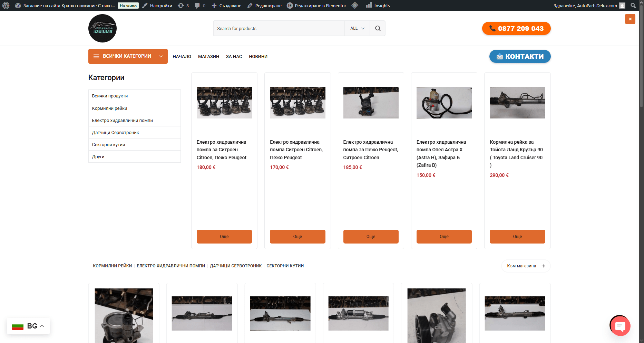This screenshot has height=343, width=644.
Task: Expand the ВСИЧКИ КАТЕГОРИИ dropdown
Action: pyautogui.click(x=160, y=56)
